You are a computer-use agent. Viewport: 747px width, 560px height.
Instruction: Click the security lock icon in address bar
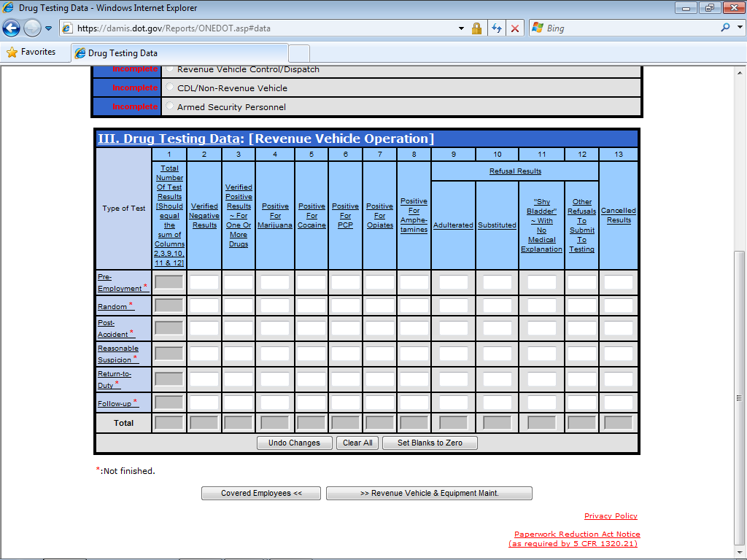476,28
